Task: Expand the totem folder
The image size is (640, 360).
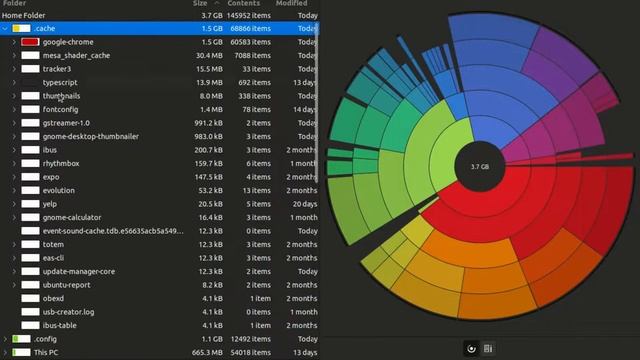Action: click(14, 244)
